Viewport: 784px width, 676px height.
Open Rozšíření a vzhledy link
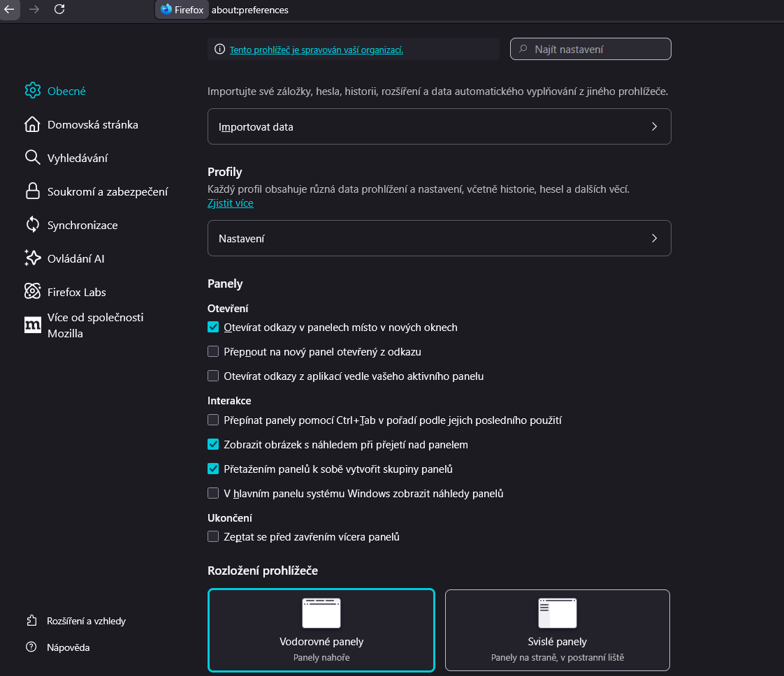(86, 621)
